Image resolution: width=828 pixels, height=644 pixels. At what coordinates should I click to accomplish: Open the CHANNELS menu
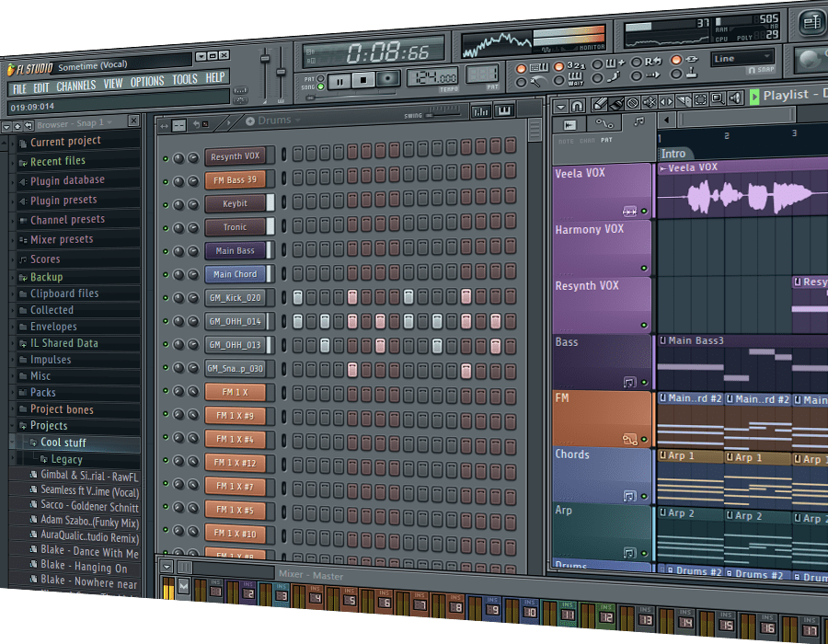[x=76, y=86]
